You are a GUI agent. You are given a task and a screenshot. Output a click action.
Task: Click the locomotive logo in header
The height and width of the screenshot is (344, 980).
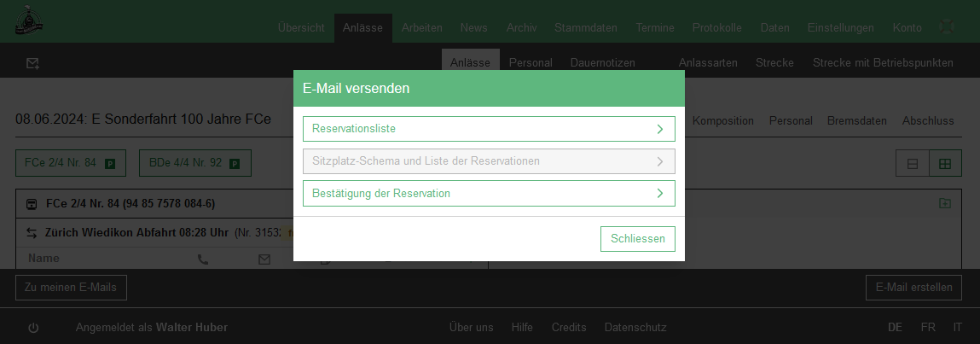[29, 20]
